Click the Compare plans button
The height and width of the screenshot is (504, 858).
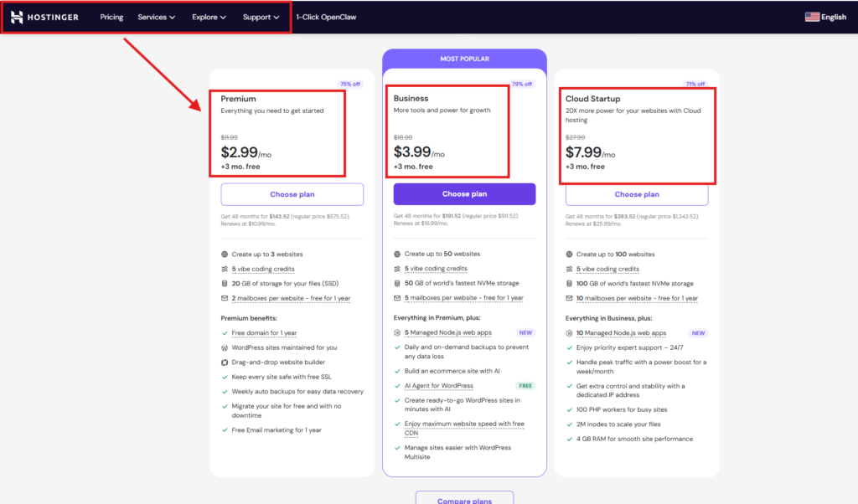pos(464,500)
